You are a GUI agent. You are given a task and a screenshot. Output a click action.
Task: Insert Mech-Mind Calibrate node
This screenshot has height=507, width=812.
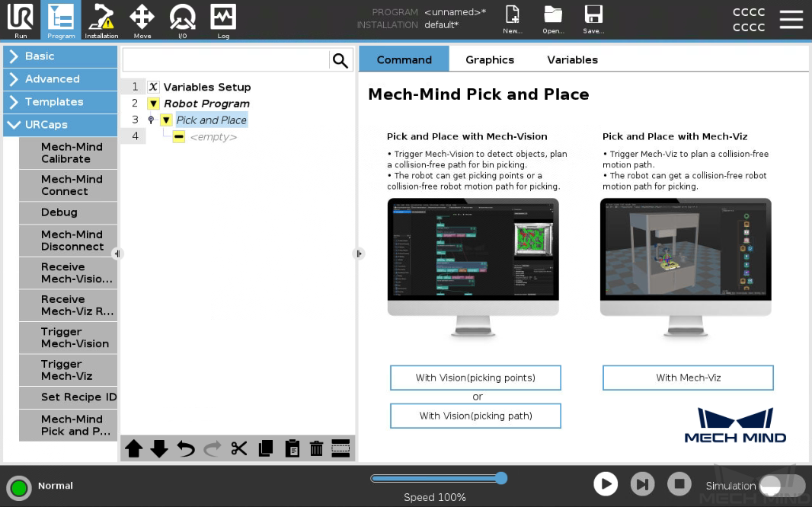click(69, 153)
